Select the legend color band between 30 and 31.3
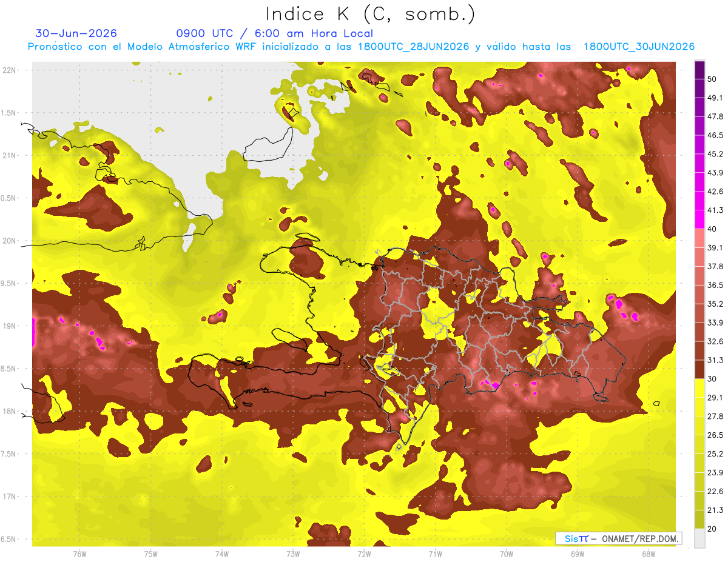The image size is (728, 562). click(699, 369)
